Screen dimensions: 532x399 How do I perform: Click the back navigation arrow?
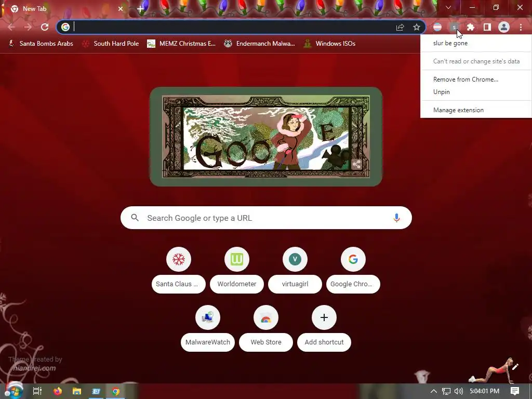pyautogui.click(x=11, y=27)
